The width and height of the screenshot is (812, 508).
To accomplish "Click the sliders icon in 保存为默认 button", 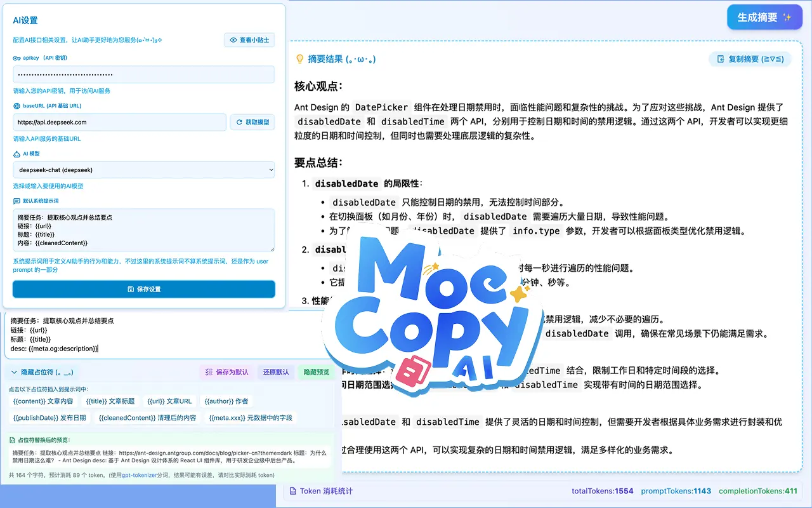I will (208, 373).
